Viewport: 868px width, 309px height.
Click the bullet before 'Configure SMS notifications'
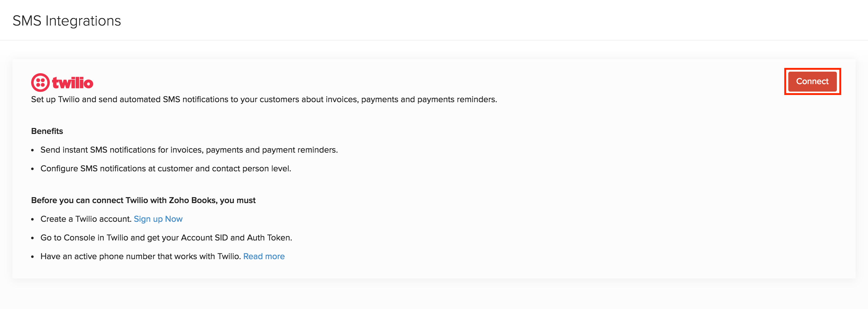click(x=33, y=169)
